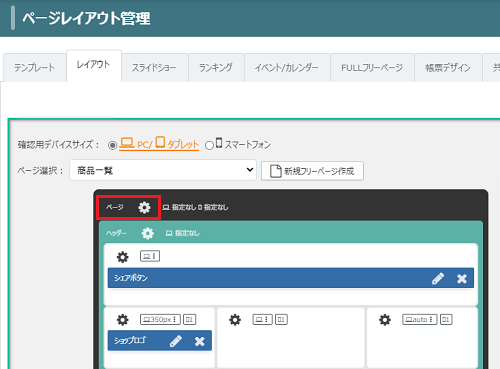
Task: Delete the ショップロゴ block with X icon
Action: [200, 341]
